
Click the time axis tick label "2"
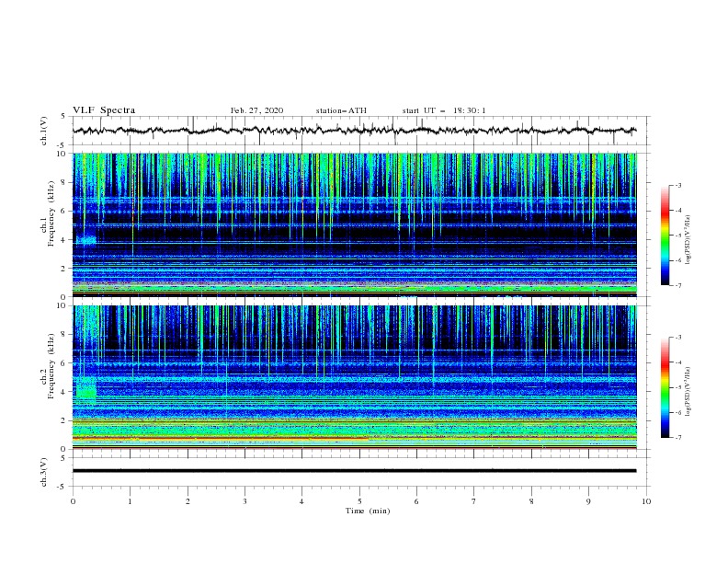[188, 501]
